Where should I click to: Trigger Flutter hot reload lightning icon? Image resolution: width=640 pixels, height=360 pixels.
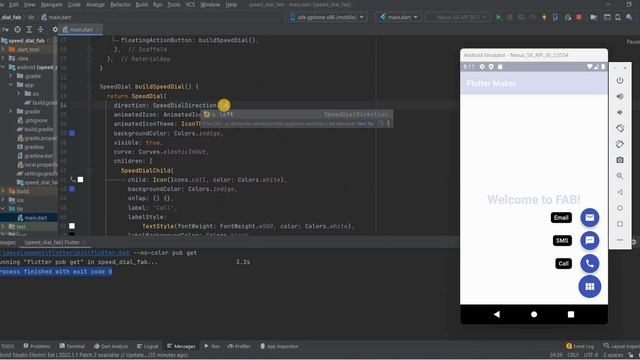coord(544,17)
